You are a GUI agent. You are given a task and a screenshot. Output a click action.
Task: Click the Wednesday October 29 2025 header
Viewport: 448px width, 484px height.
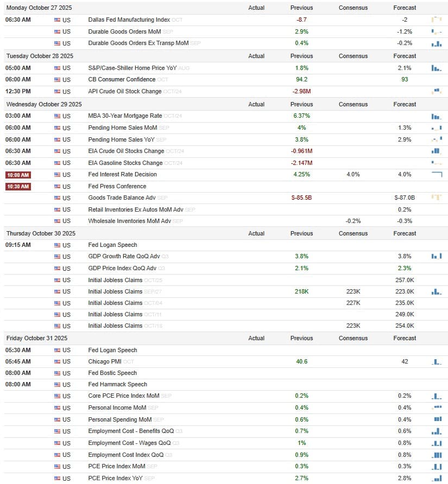pyautogui.click(x=44, y=104)
